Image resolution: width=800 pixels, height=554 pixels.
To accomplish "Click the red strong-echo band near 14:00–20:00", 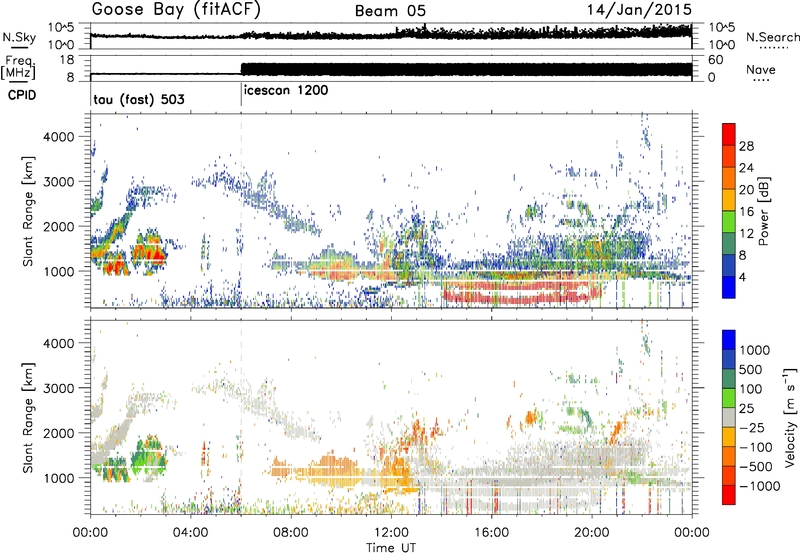I will [520, 292].
